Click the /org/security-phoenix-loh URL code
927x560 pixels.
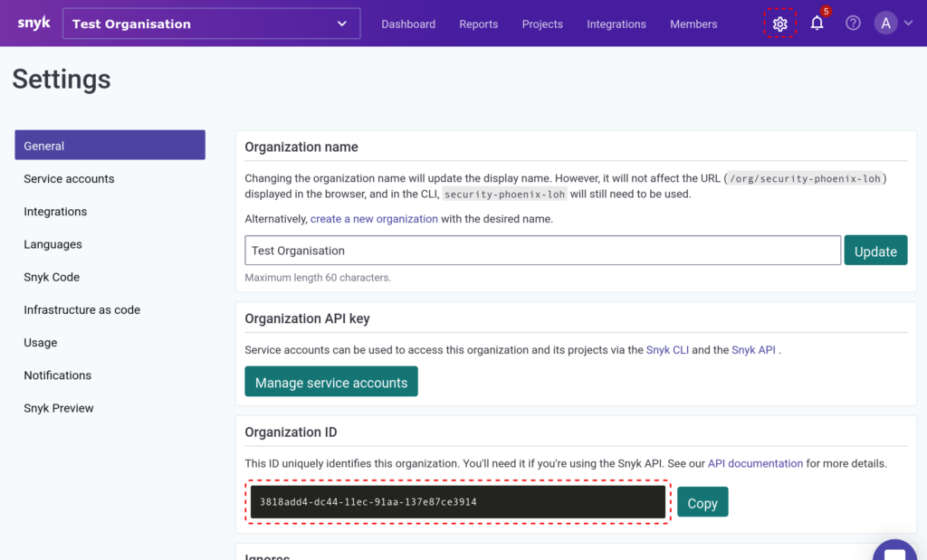coord(805,178)
